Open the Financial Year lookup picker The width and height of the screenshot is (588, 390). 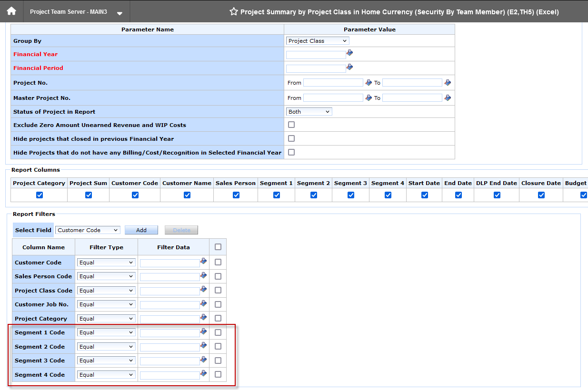click(x=349, y=52)
